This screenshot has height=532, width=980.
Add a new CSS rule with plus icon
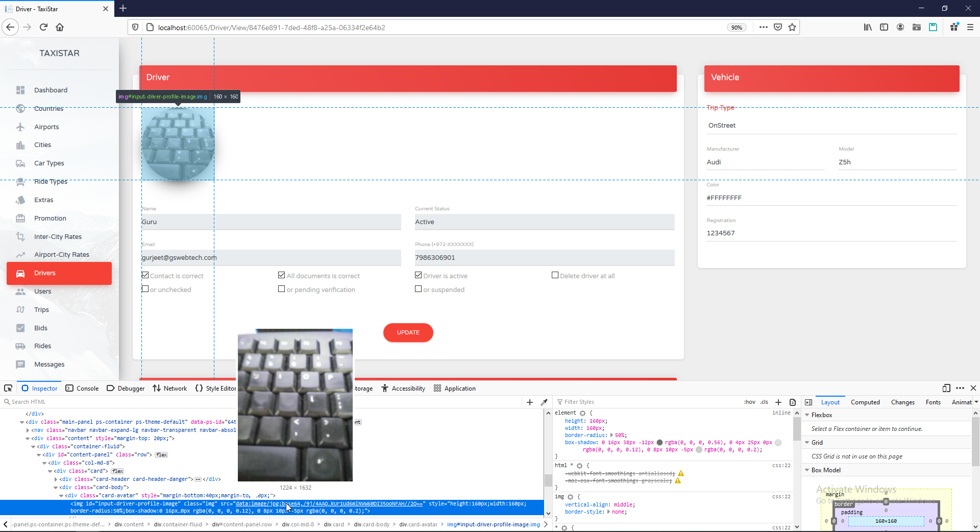(778, 402)
